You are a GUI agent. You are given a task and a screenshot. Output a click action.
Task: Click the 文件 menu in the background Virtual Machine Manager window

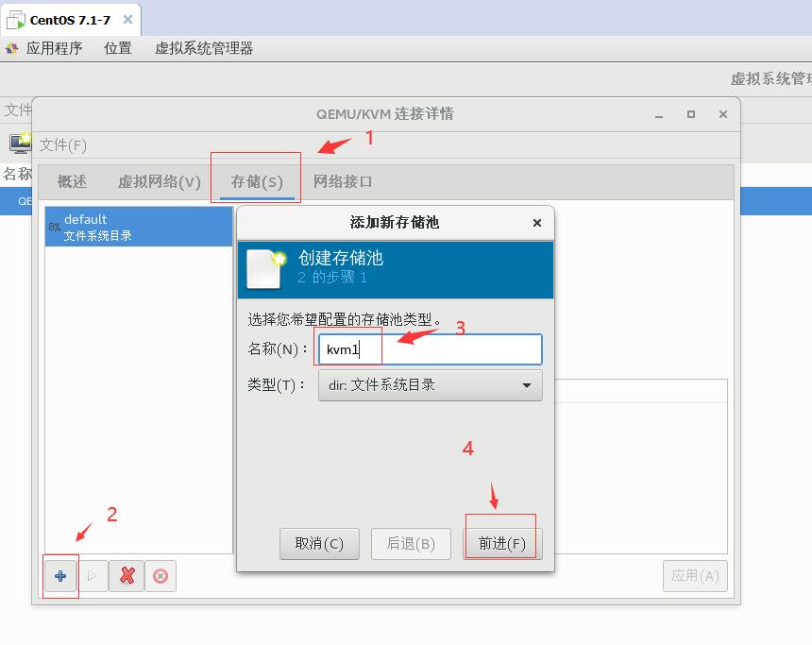pos(18,110)
